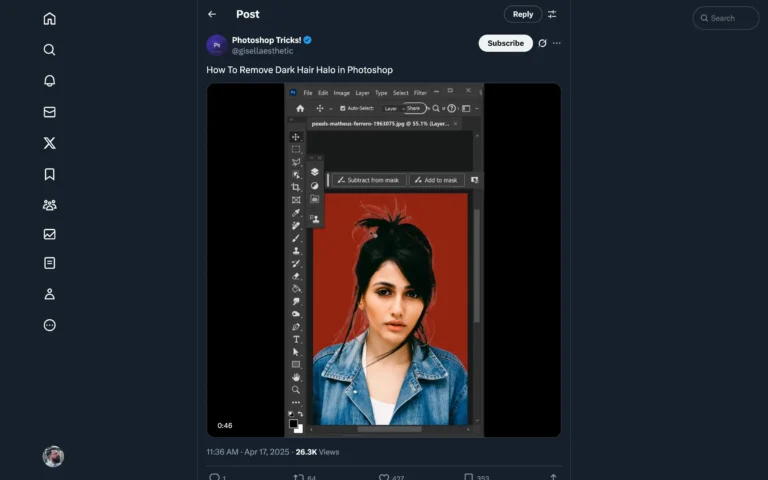Open Messages envelope in sidebar
This screenshot has width=768, height=480.
(x=49, y=112)
